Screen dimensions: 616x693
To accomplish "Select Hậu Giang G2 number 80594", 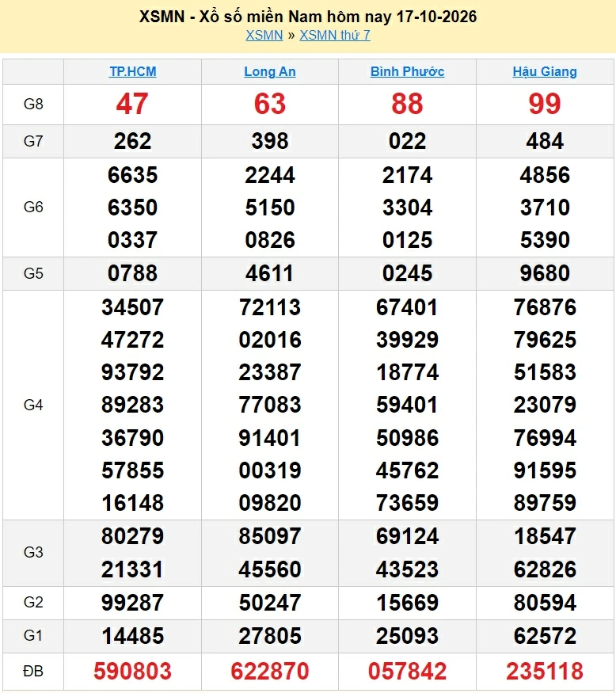I will 545,603.
